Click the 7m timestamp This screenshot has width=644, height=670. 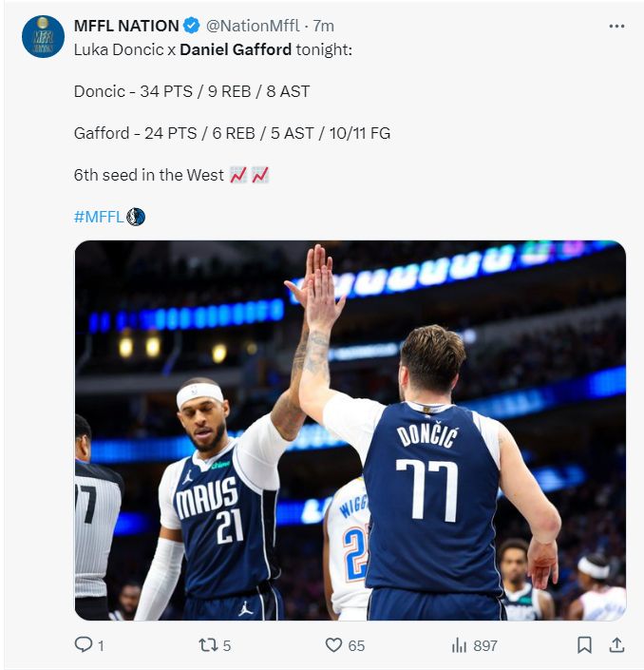323,26
